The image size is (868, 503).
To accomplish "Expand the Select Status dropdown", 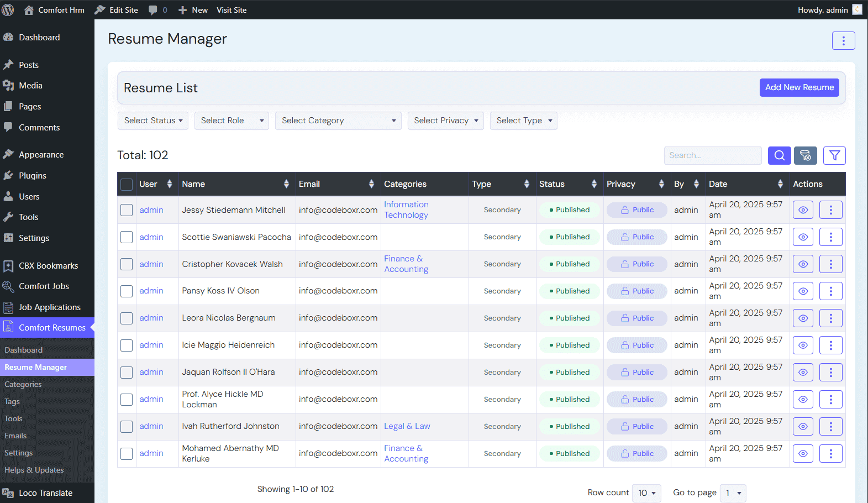I will pos(153,120).
